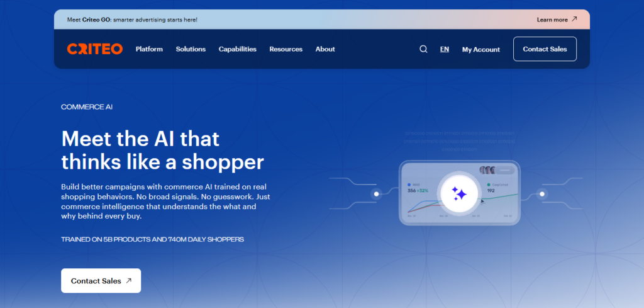Image resolution: width=644 pixels, height=308 pixels.
Task: Open the Platform menu
Action: [149, 49]
